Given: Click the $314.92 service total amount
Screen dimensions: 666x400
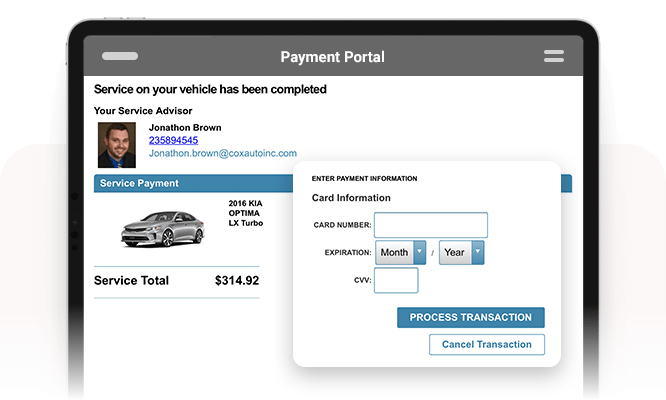Looking at the screenshot, I should [x=237, y=281].
